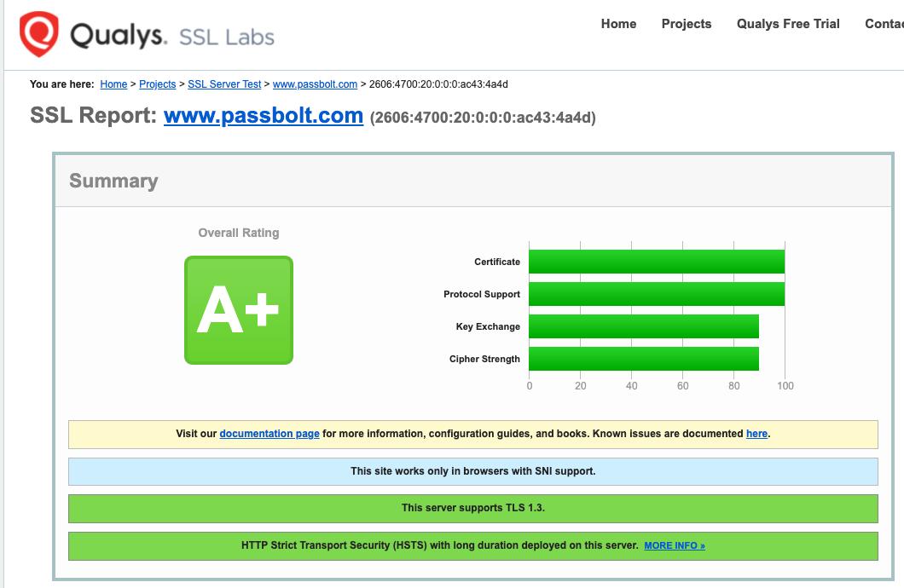Click the SNI support notice text

[472, 471]
